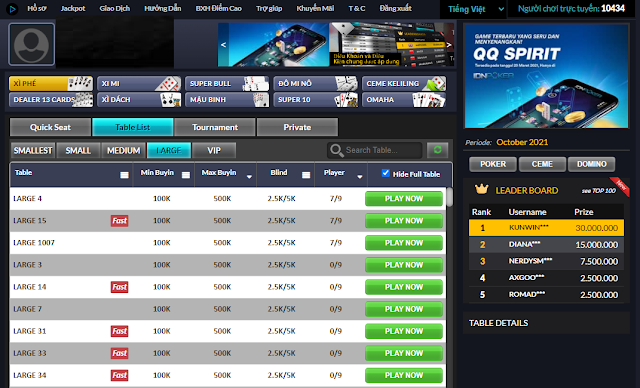Switch to the Private tab
This screenshot has height=388, width=640.
[x=298, y=127]
